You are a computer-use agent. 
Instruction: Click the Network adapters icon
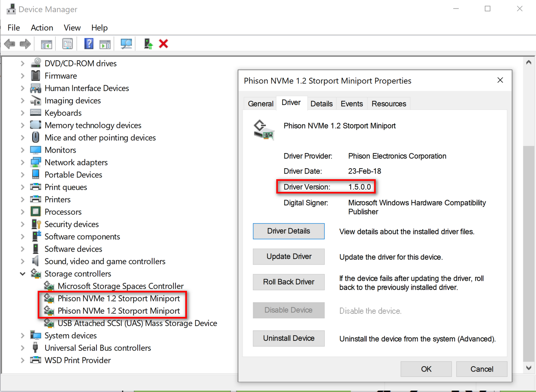click(36, 162)
